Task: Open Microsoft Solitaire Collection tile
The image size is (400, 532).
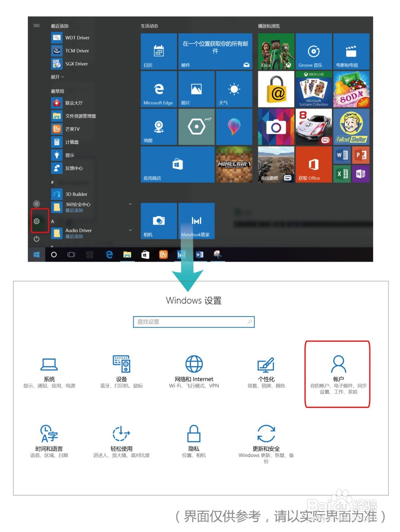Action: (x=314, y=89)
